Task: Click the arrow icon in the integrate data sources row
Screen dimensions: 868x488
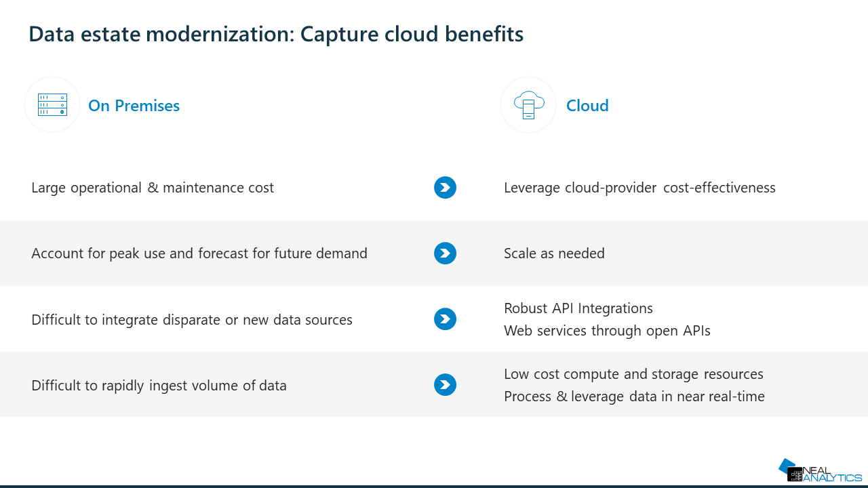Action: point(445,319)
